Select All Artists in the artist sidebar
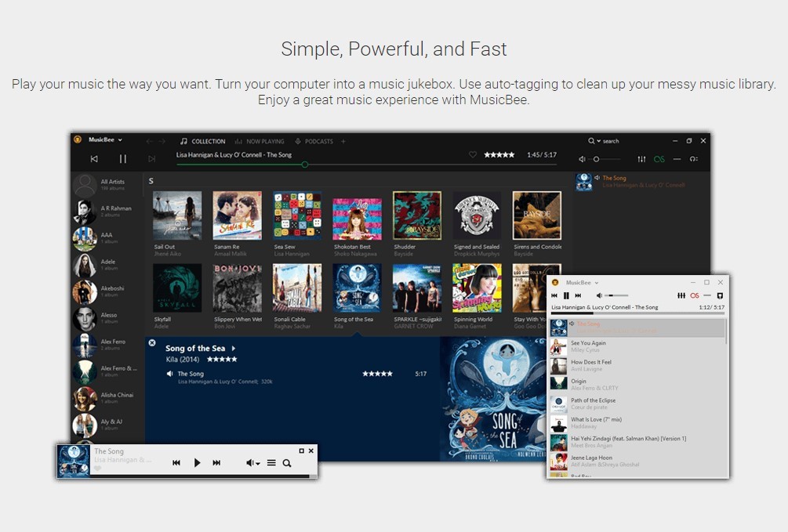Screen dimensions: 788x532 point(108,185)
